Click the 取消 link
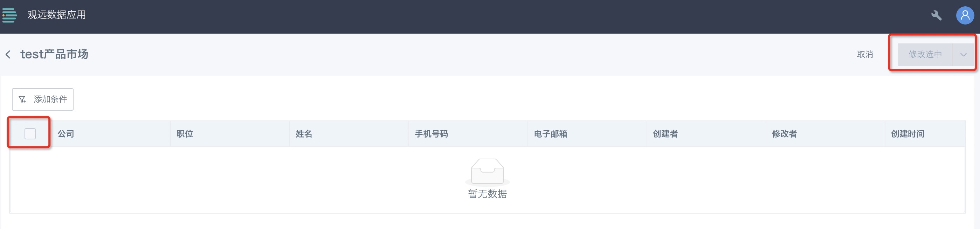 pyautogui.click(x=865, y=54)
